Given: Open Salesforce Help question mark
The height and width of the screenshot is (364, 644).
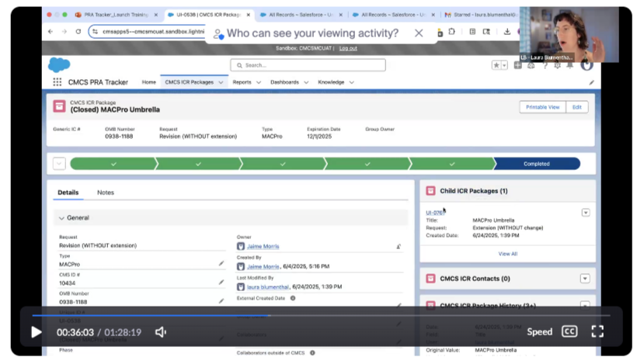Looking at the screenshot, I should point(545,65).
